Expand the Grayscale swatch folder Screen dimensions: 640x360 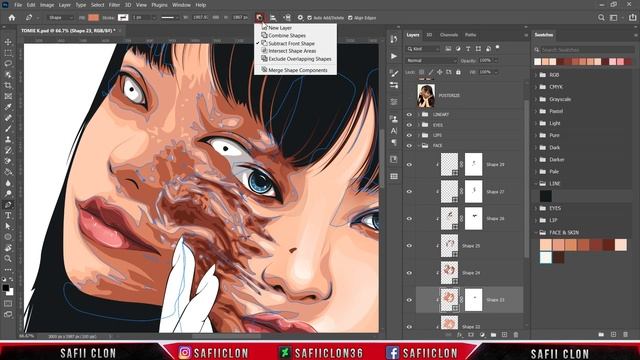536,99
